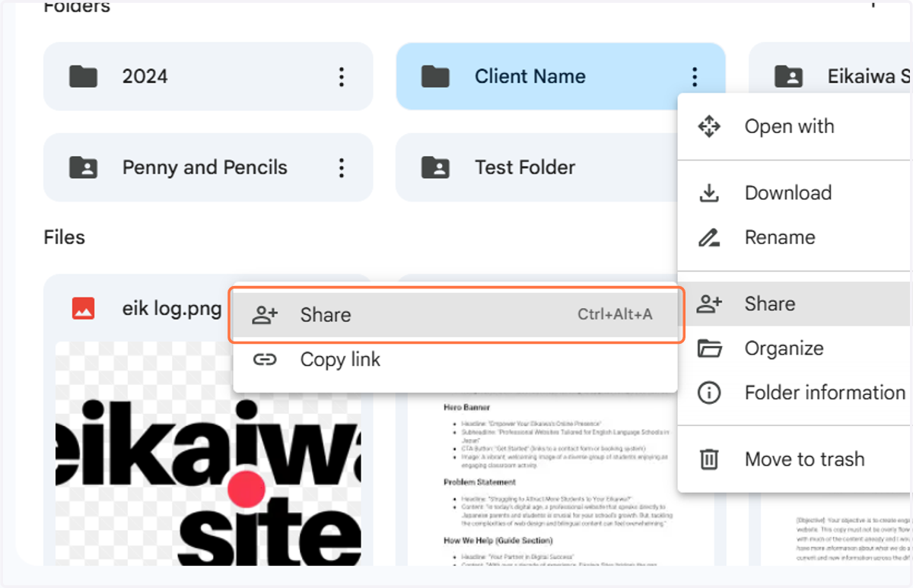Click the Organize folder icon
This screenshot has width=913, height=588.
(x=709, y=348)
